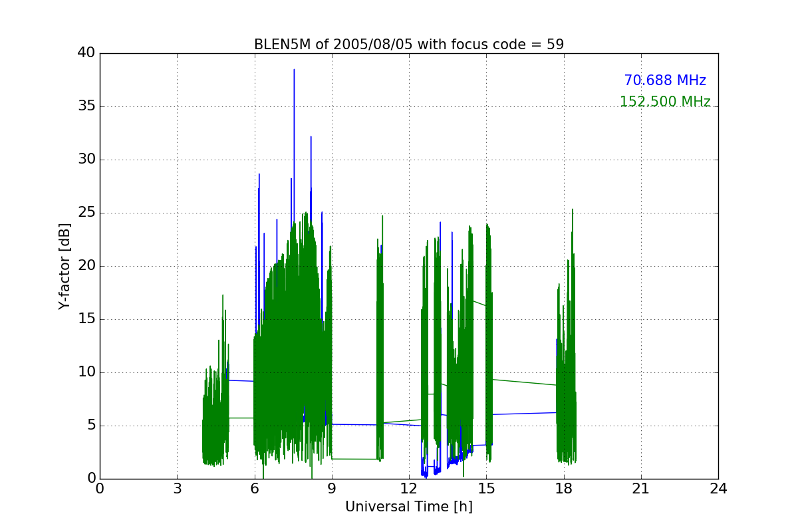The height and width of the screenshot is (532, 798).
Task: Click x-axis tick label 24
Action: pos(718,489)
